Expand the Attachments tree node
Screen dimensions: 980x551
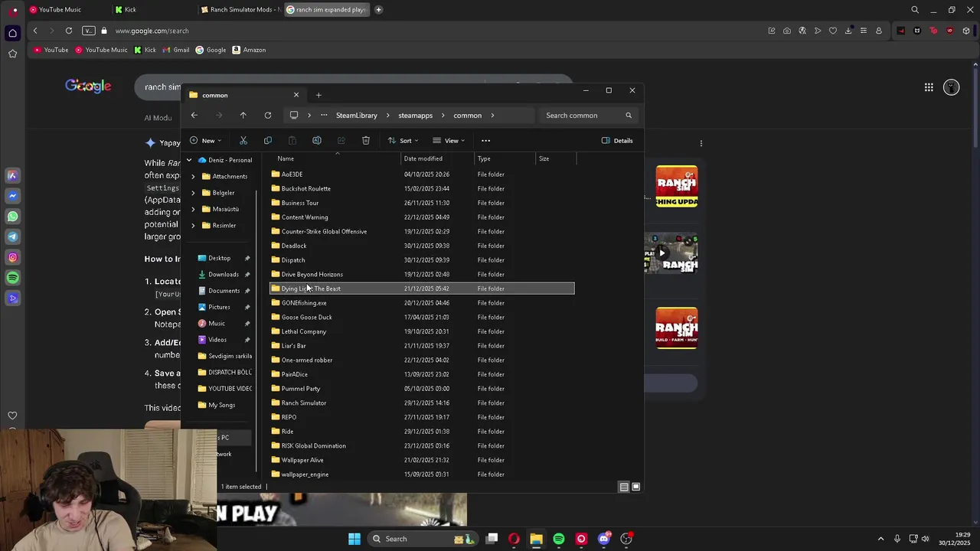point(194,176)
